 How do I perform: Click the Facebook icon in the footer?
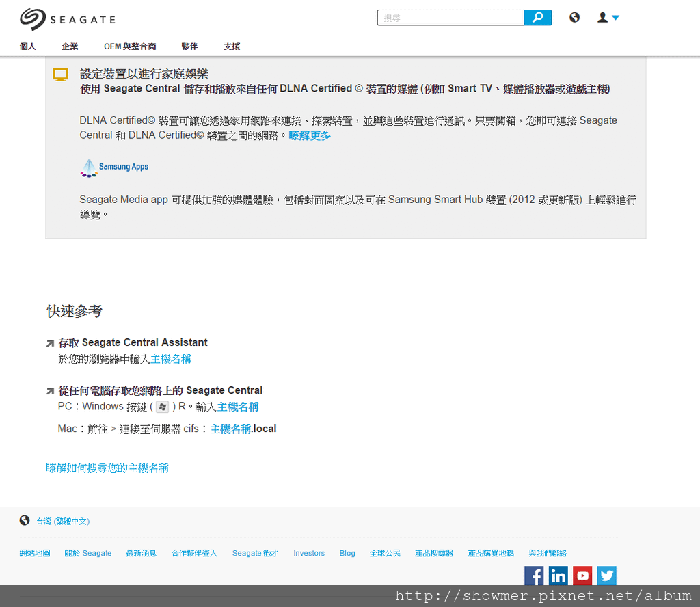click(x=534, y=576)
